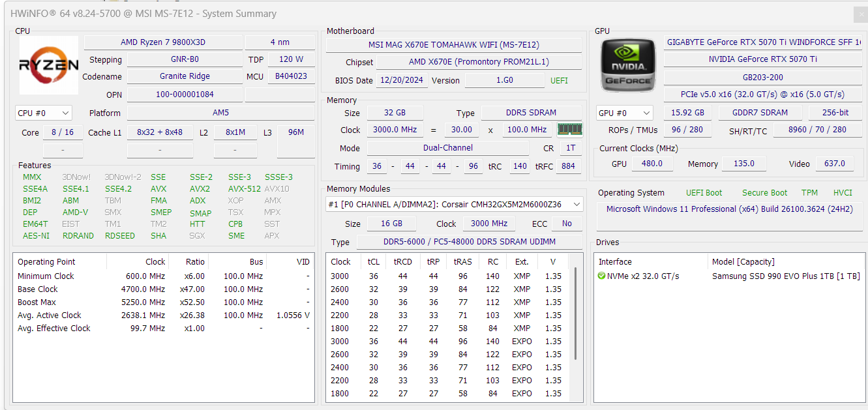Click the green memory module icon
Screen dimensions: 868x410
click(x=569, y=129)
